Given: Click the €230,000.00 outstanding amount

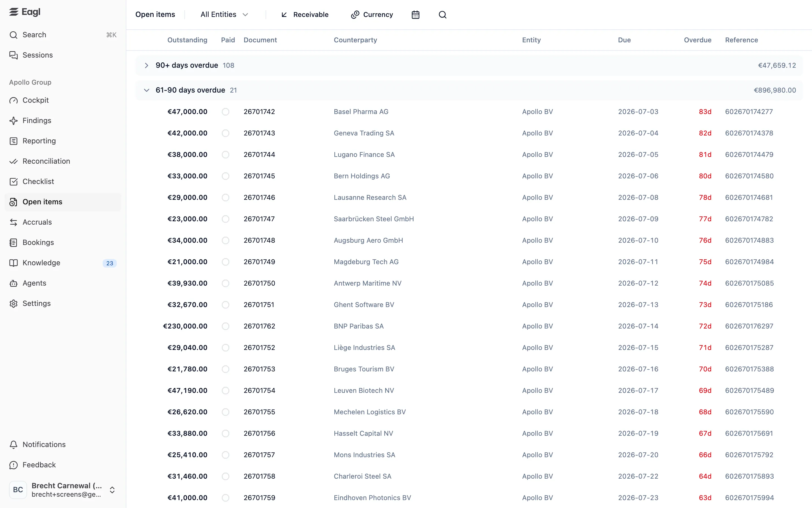Looking at the screenshot, I should pos(185,326).
